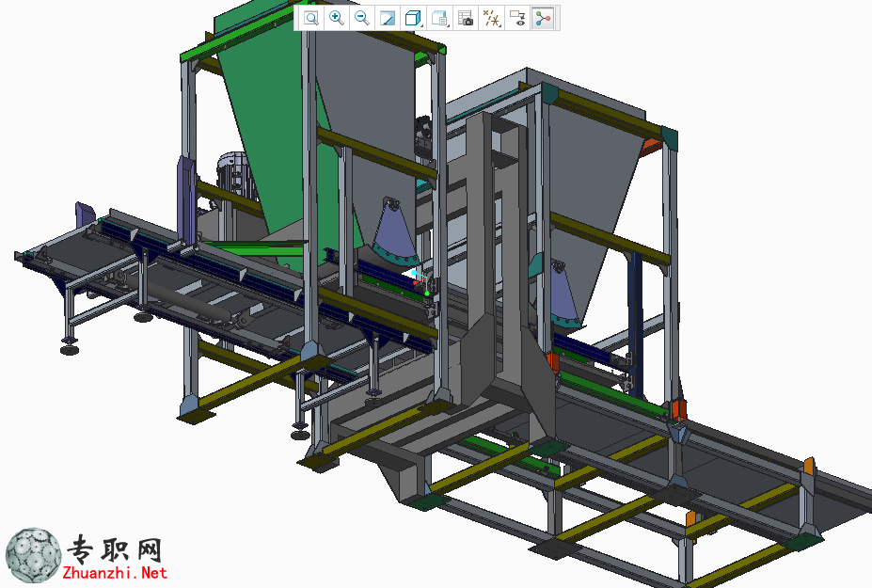The height and width of the screenshot is (588, 872).
Task: Toggle Annotation Display eye icon
Action: click(x=517, y=19)
